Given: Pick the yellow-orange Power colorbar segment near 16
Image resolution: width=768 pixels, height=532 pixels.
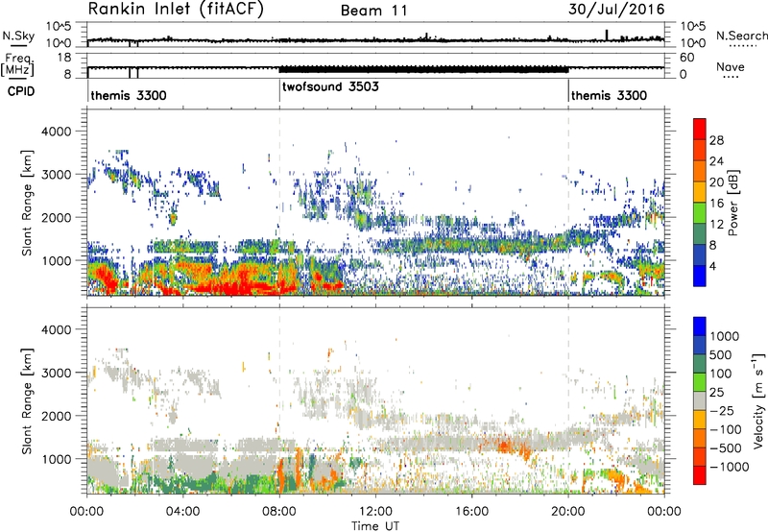Looking at the screenshot, I should pyautogui.click(x=700, y=192).
